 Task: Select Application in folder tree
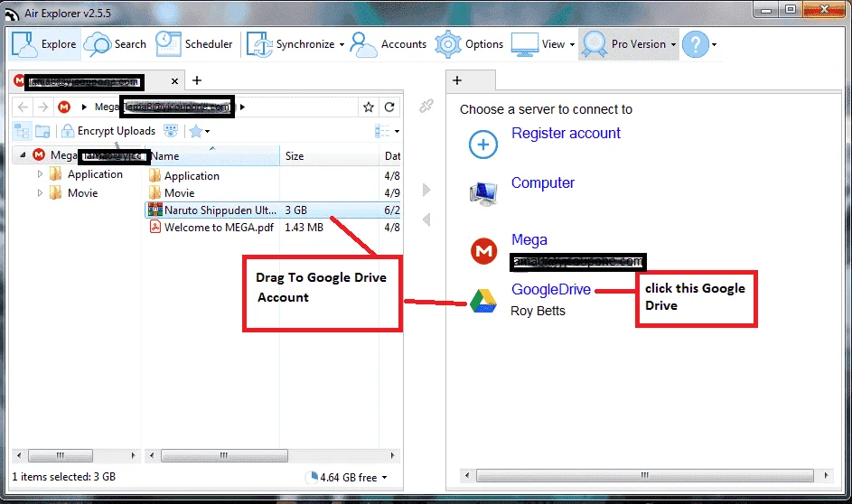click(95, 174)
